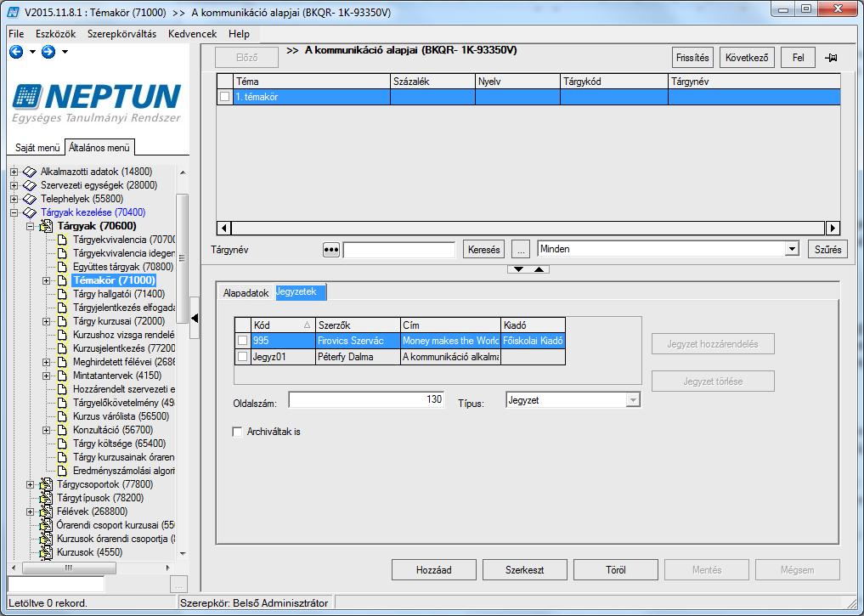Tick the checkbox for row 995
Viewport: 864px width, 616px height.
point(242,341)
